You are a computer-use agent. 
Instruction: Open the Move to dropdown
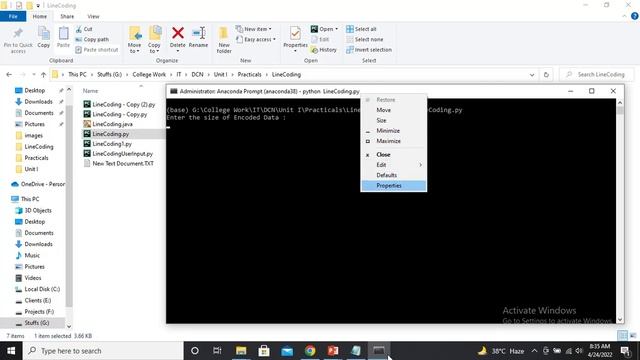134,40
